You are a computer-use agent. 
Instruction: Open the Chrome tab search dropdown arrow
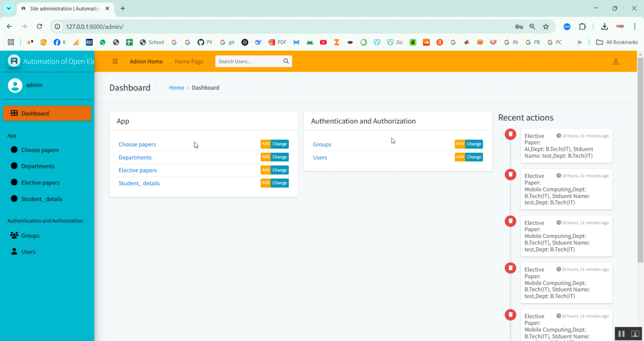pyautogui.click(x=9, y=9)
